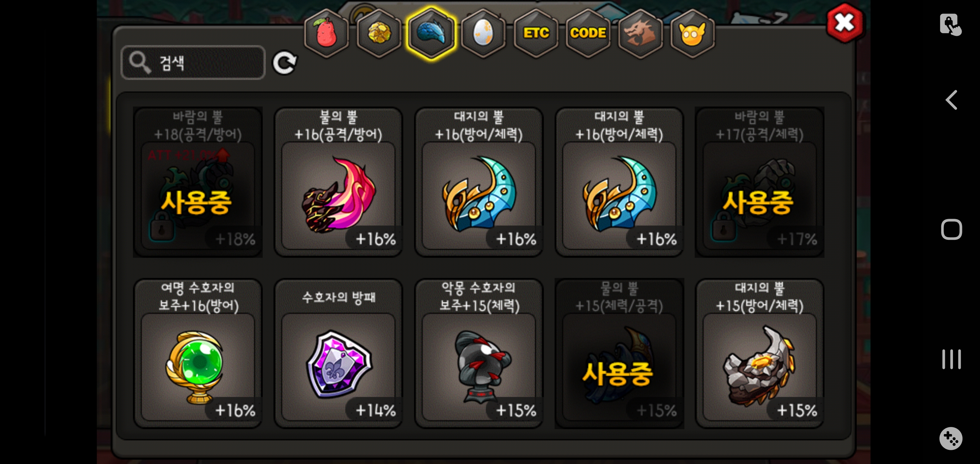Pick the green orb 여명 수호자의 보주 item
980x464 pixels.
198,353
